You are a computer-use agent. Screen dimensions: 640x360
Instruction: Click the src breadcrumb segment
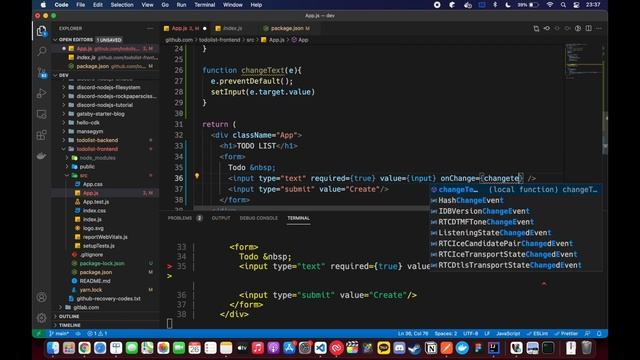[250, 40]
